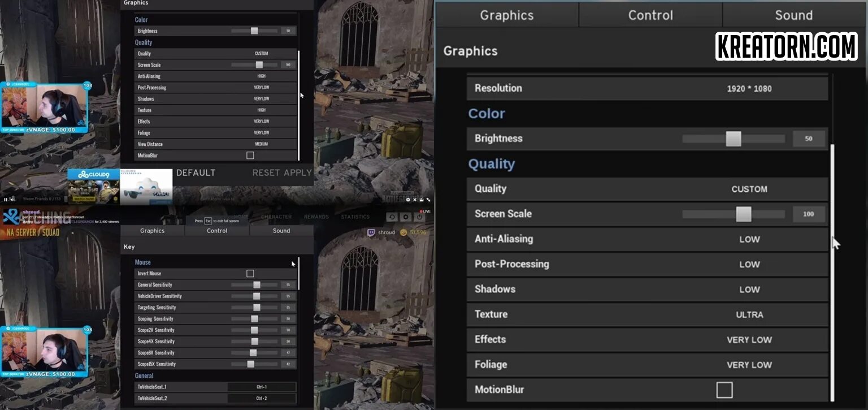Change Texture ULTRA setting in the large panel
Viewport: 868px width, 410px height.
click(x=749, y=314)
